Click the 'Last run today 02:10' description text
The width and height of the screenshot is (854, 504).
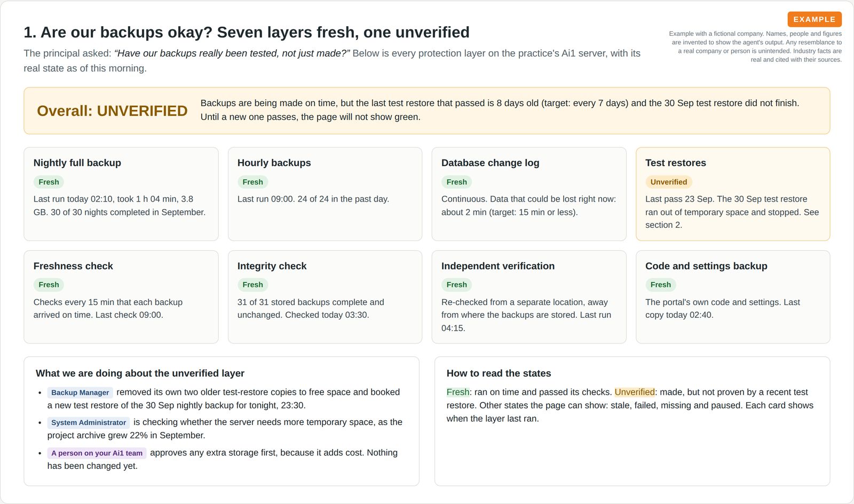click(120, 205)
